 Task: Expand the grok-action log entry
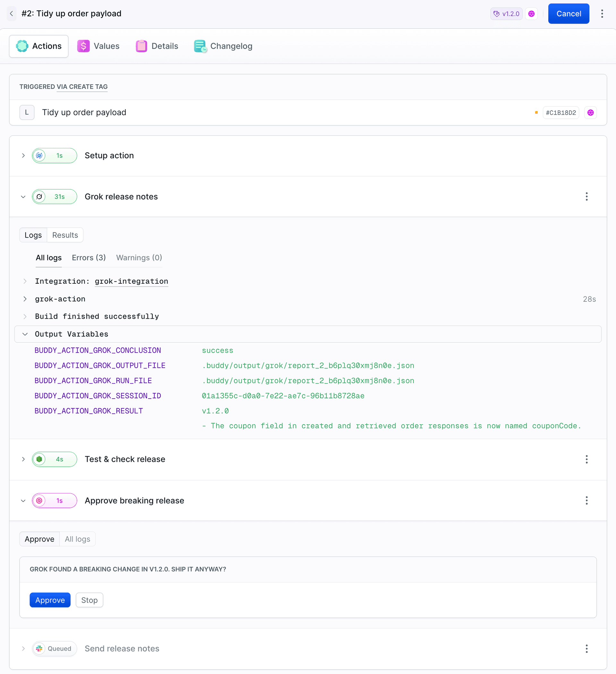coord(25,299)
